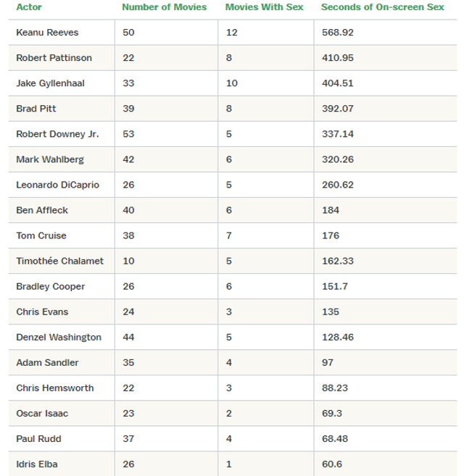Image resolution: width=464 pixels, height=476 pixels.
Task: Click Keanu Reeves' 568.92 seconds value
Action: pos(337,33)
